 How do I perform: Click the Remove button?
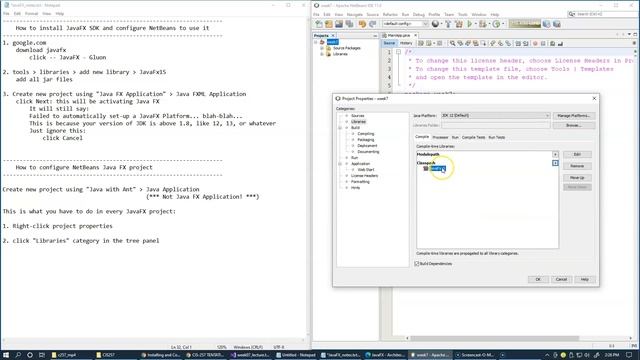pyautogui.click(x=577, y=166)
